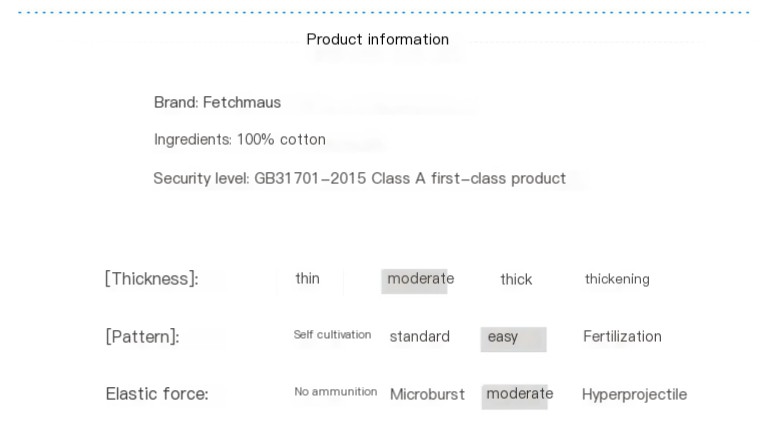Pick the highlighted moderate elastic force option
Screen dimensions: 768x435
518,394
